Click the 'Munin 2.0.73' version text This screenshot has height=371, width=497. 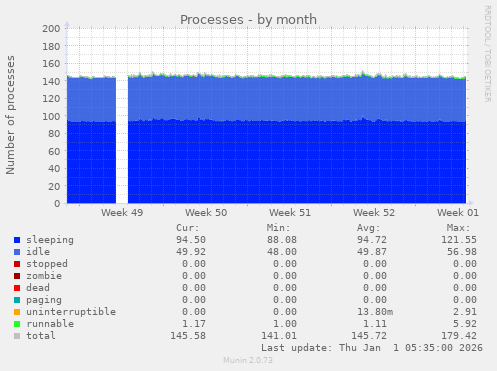pyautogui.click(x=248, y=360)
